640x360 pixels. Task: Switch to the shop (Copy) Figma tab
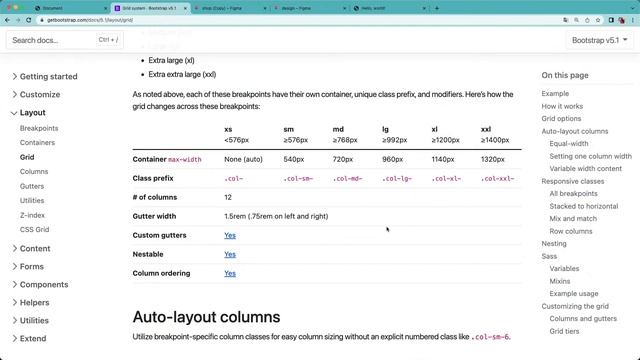pos(230,8)
